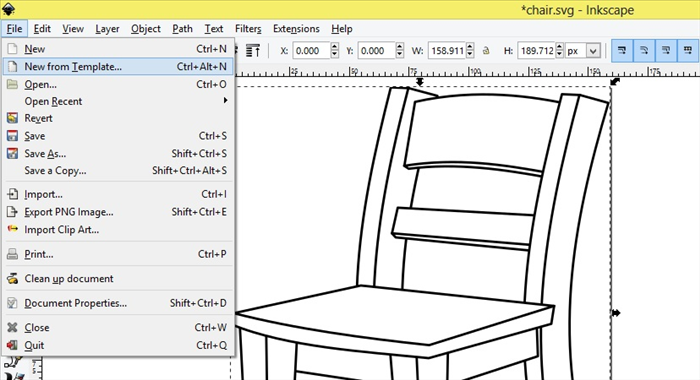This screenshot has width=700, height=380.
Task: Click into the Y coordinate field
Action: tap(377, 51)
